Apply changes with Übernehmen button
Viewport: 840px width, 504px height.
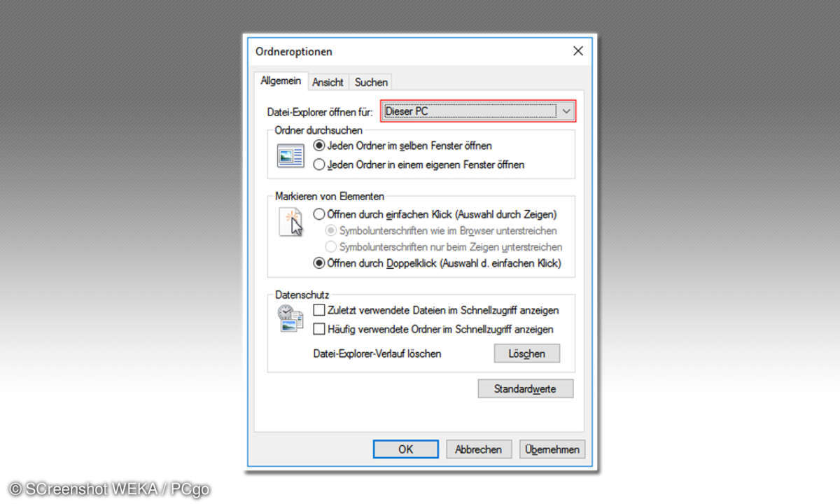pos(552,449)
